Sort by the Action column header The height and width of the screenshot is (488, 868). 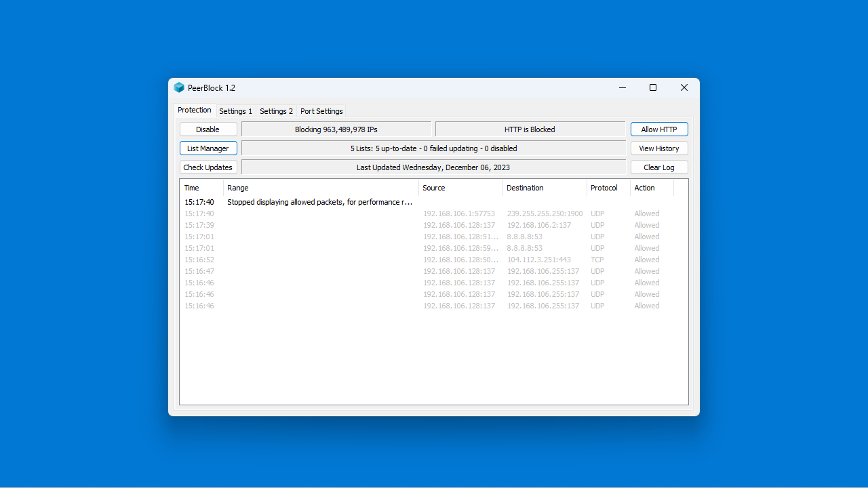click(652, 188)
